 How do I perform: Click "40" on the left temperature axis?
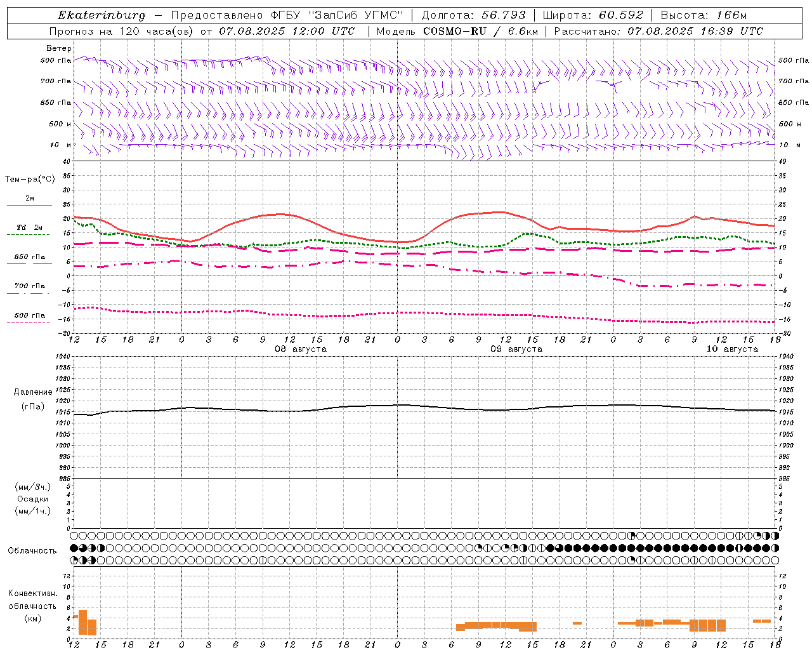point(67,161)
